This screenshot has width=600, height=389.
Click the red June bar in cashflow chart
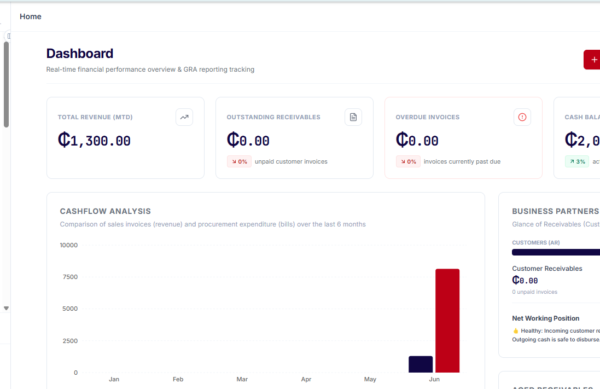[447, 321]
